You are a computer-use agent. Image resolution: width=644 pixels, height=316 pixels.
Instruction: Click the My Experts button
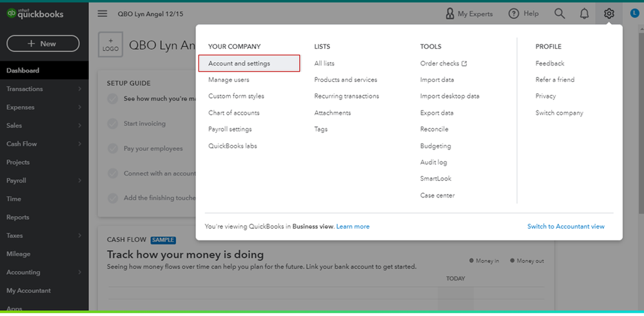(469, 14)
